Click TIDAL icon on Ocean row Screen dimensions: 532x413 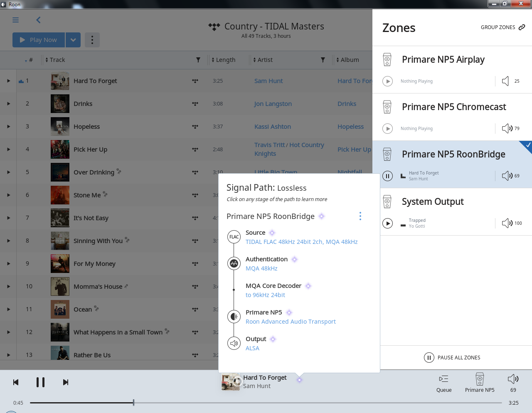pyautogui.click(x=195, y=310)
